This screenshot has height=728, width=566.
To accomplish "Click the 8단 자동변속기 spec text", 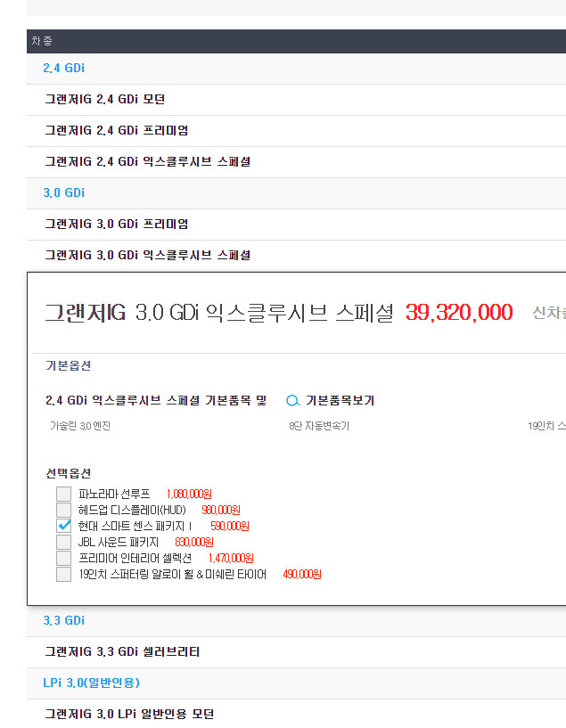I will 319,426.
